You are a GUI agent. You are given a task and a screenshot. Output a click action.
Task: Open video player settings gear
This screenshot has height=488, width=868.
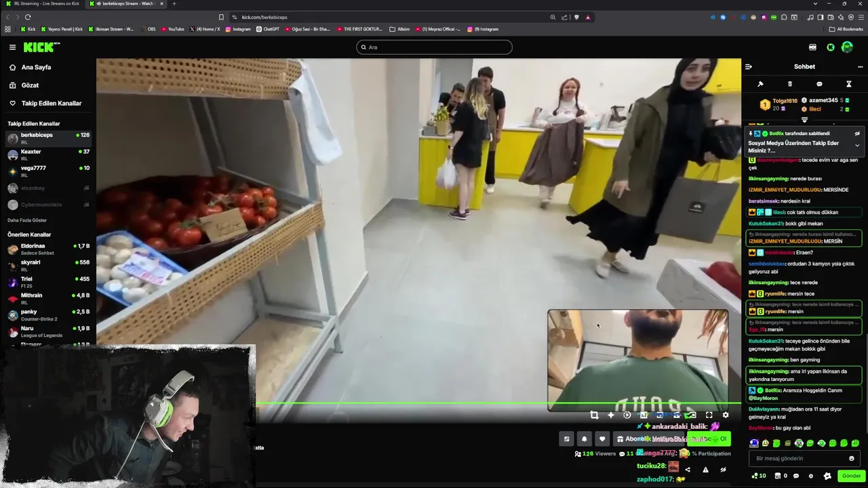(x=725, y=415)
